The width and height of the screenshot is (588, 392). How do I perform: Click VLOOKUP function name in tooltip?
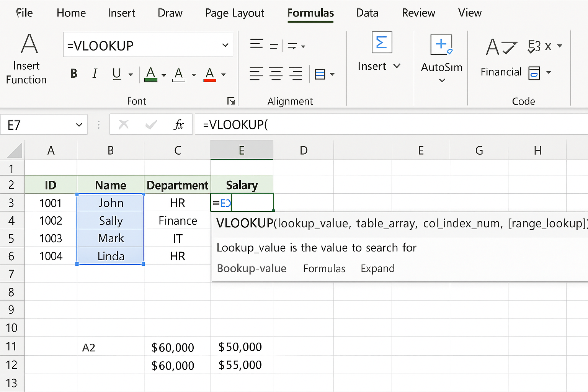click(x=245, y=223)
